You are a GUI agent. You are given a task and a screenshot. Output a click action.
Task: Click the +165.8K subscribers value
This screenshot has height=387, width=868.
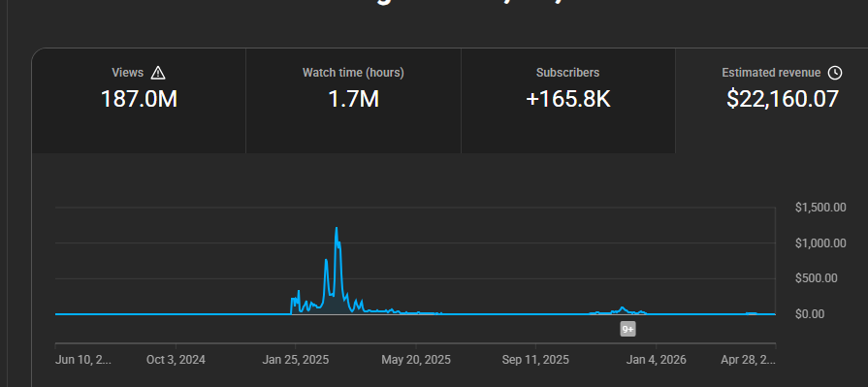(568, 99)
